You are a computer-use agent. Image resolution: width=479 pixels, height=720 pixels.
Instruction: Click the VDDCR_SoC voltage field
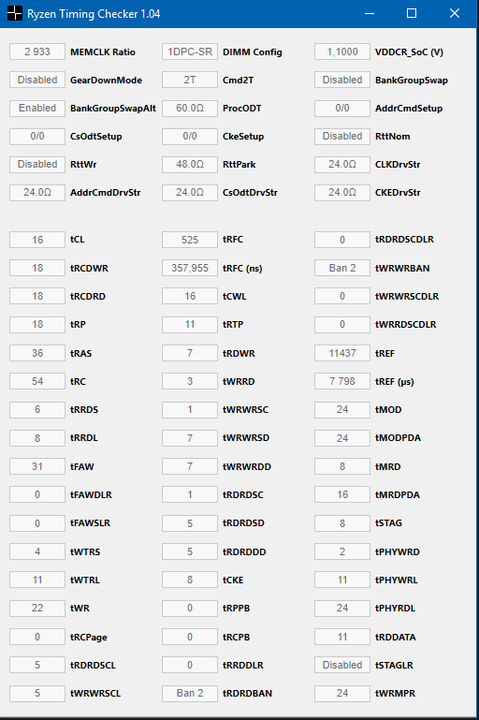point(342,52)
